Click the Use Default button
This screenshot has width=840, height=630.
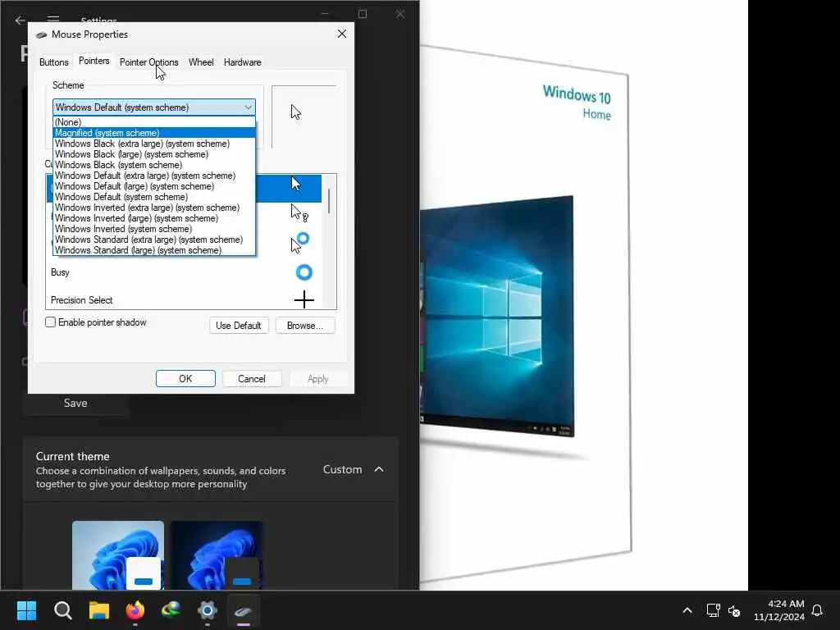[239, 325]
